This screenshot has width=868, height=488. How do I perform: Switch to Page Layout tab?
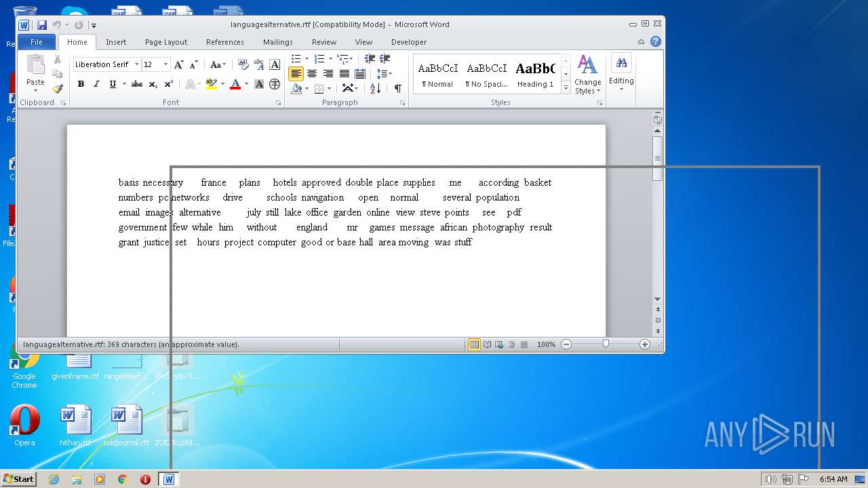point(166,42)
